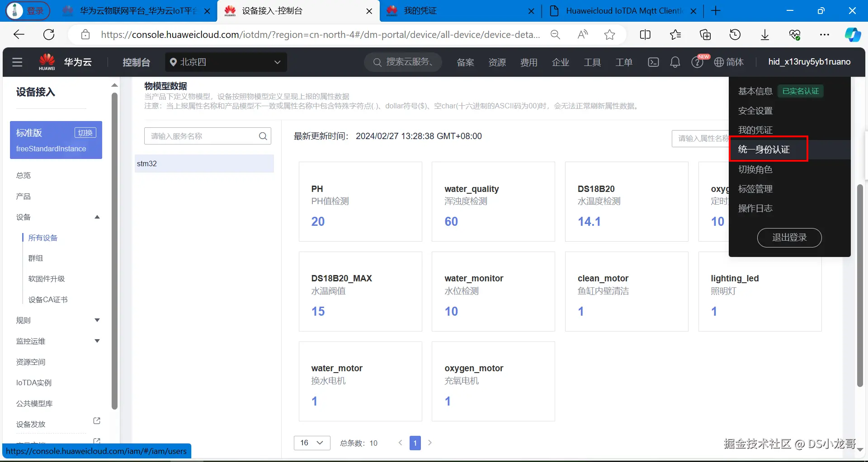The height and width of the screenshot is (462, 868).
Task: Open the Huawei Cloud hamburger menu
Action: pos(17,62)
